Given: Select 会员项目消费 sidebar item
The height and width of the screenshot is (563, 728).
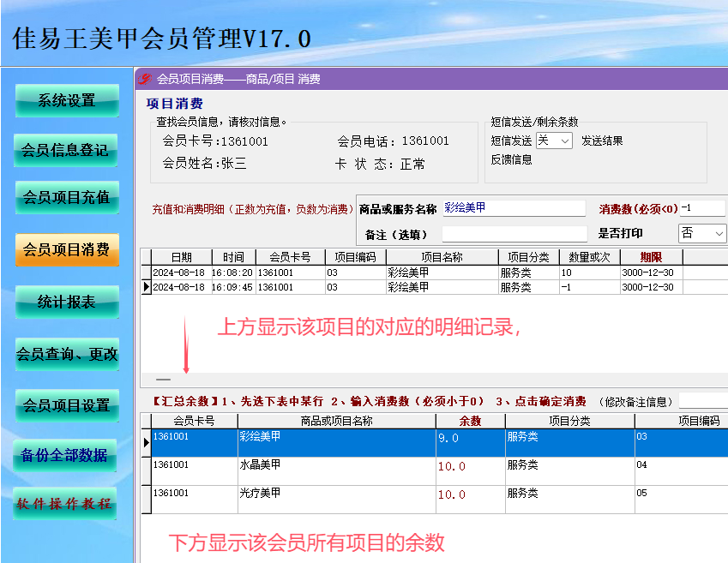Looking at the screenshot, I should click(67, 249).
